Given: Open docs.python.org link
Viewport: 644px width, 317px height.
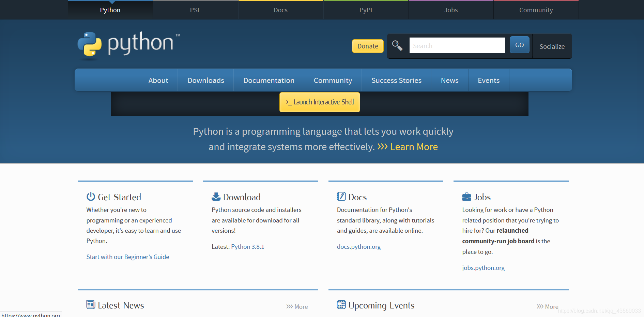Looking at the screenshot, I should (x=358, y=246).
